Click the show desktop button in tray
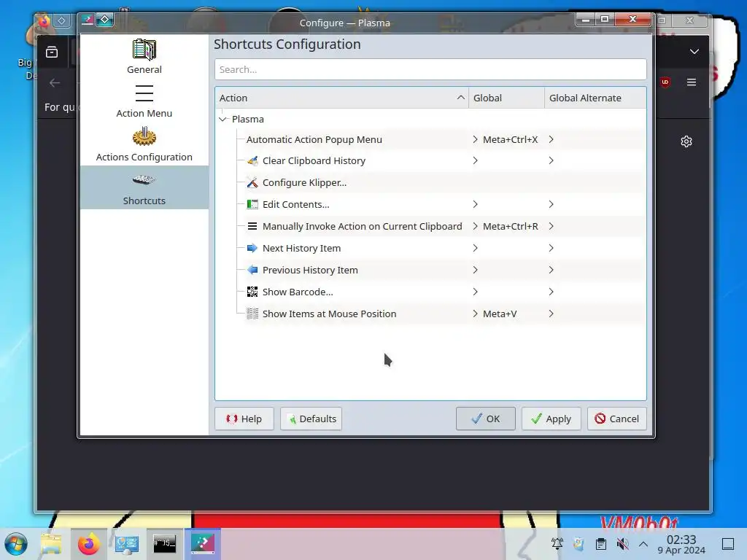Viewport: 747px width, 560px height. click(728, 544)
